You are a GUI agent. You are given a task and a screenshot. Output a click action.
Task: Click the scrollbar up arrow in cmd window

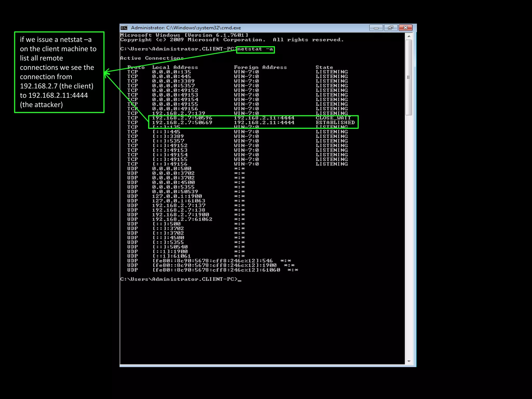point(409,36)
